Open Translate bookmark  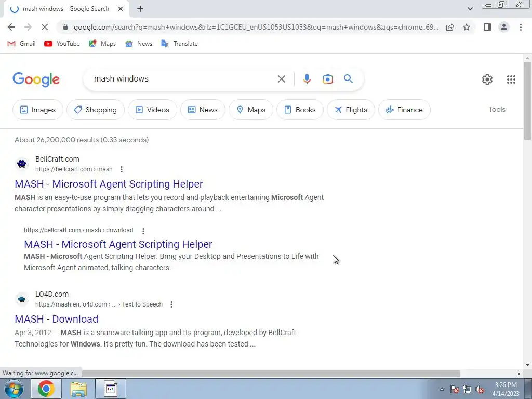tap(179, 44)
